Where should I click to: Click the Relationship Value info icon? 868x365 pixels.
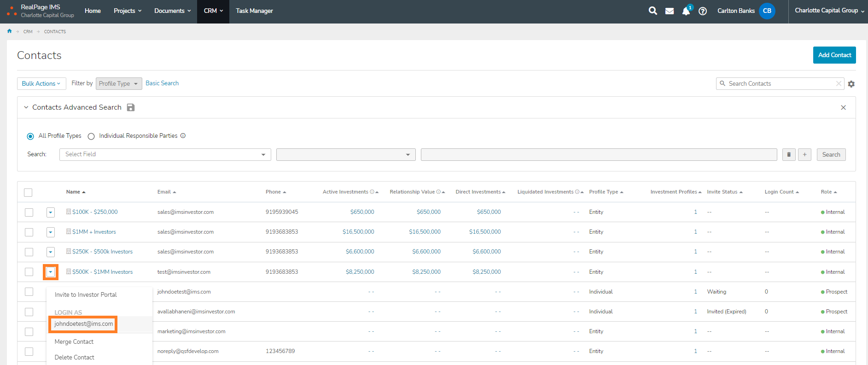[x=438, y=192]
